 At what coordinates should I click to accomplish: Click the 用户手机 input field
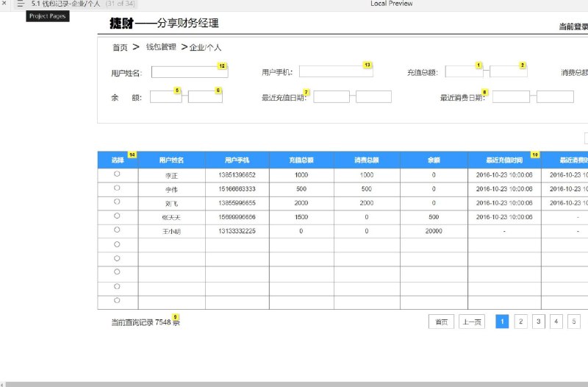pyautogui.click(x=336, y=71)
